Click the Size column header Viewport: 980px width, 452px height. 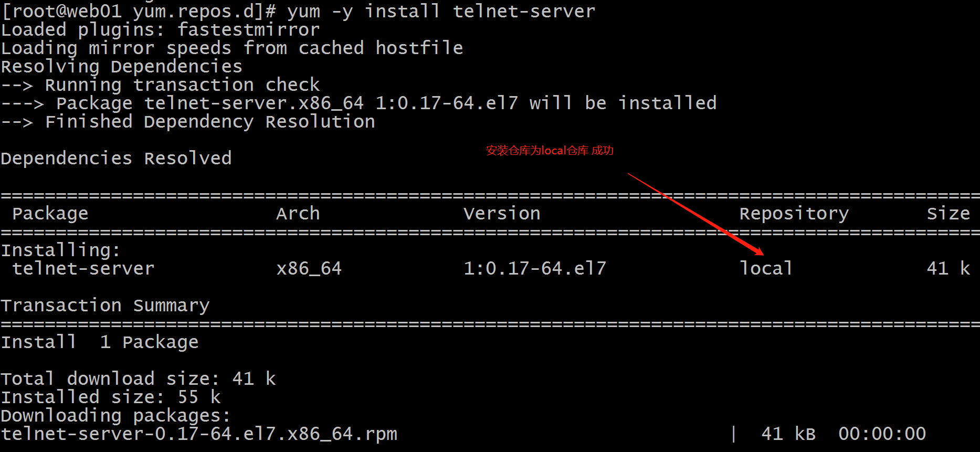pyautogui.click(x=948, y=213)
